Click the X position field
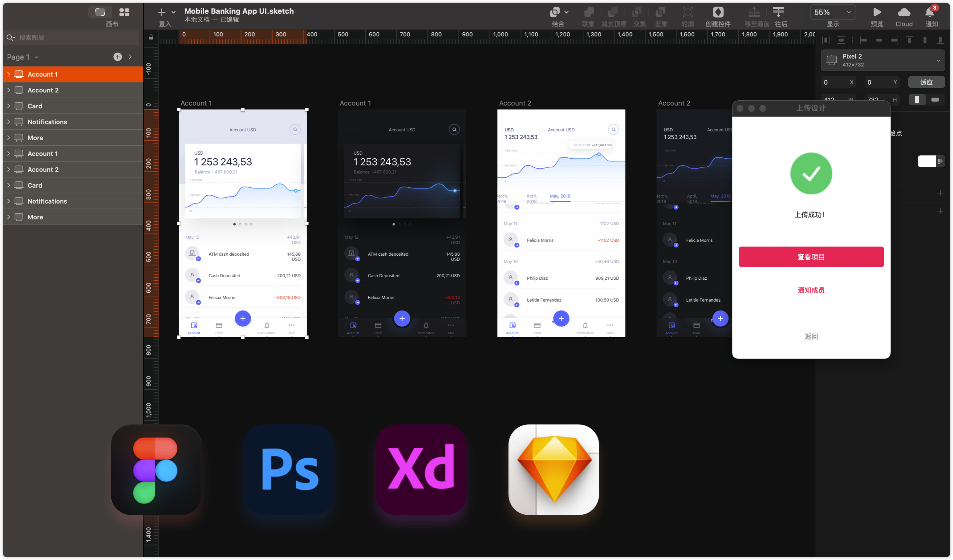 838,83
